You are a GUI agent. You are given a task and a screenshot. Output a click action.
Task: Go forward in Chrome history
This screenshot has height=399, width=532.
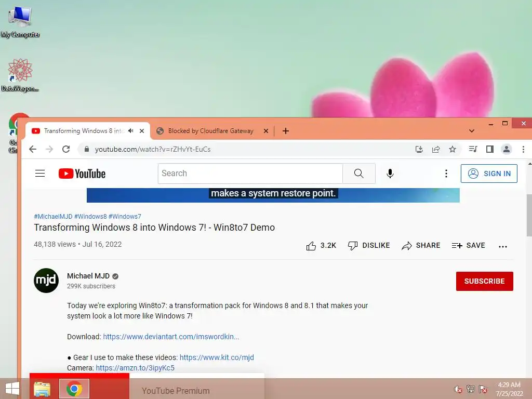[49, 149]
